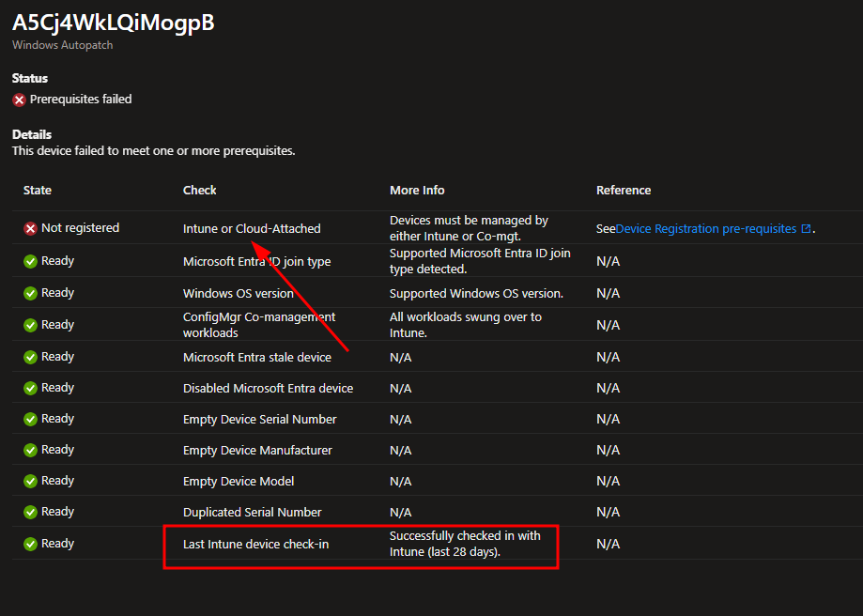Click the Prerequisites failed status text
This screenshot has width=863, height=616.
tap(81, 100)
